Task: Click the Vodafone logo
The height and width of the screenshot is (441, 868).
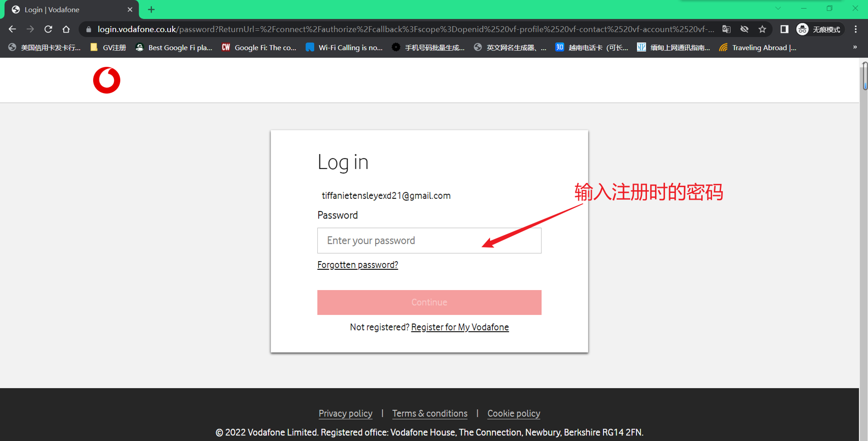Action: pyautogui.click(x=107, y=80)
